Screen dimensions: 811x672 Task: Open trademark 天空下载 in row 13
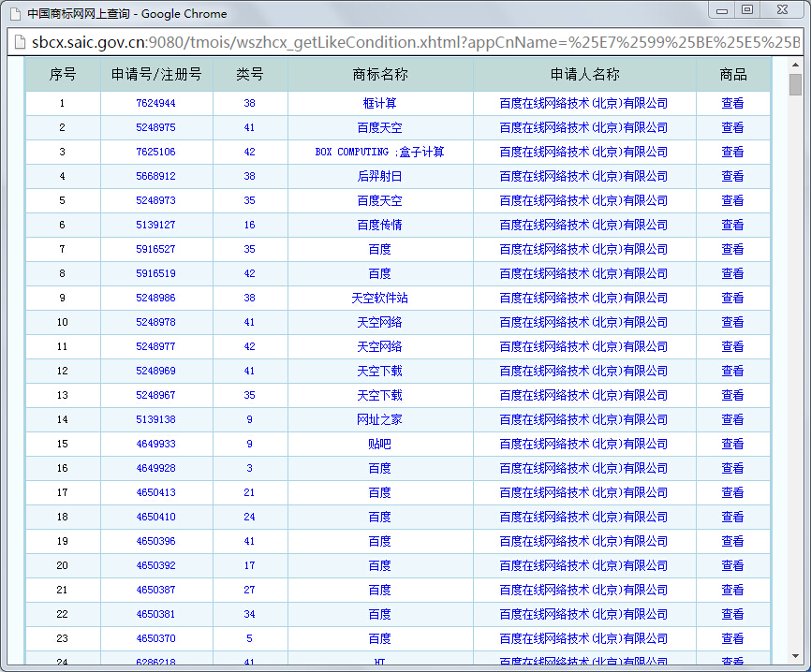pos(379,395)
